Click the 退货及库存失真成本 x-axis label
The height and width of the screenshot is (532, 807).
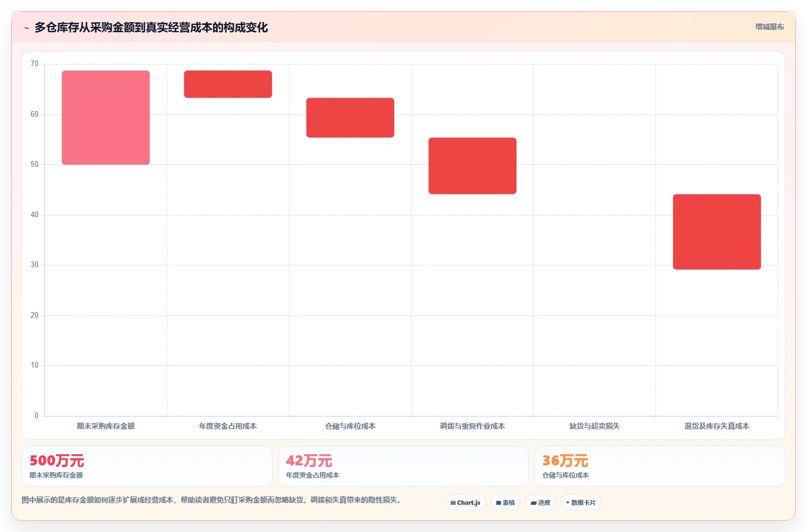[716, 426]
